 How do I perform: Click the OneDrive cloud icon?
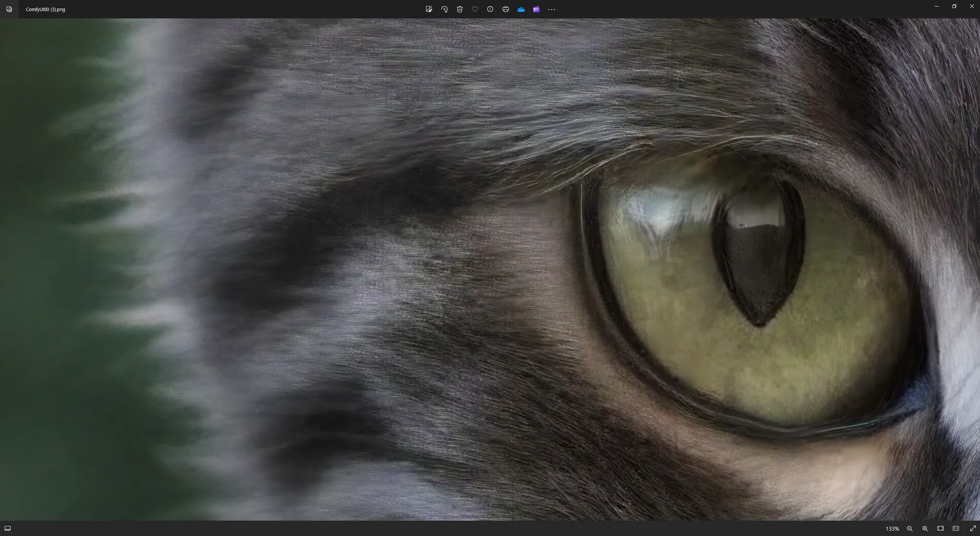click(x=521, y=9)
